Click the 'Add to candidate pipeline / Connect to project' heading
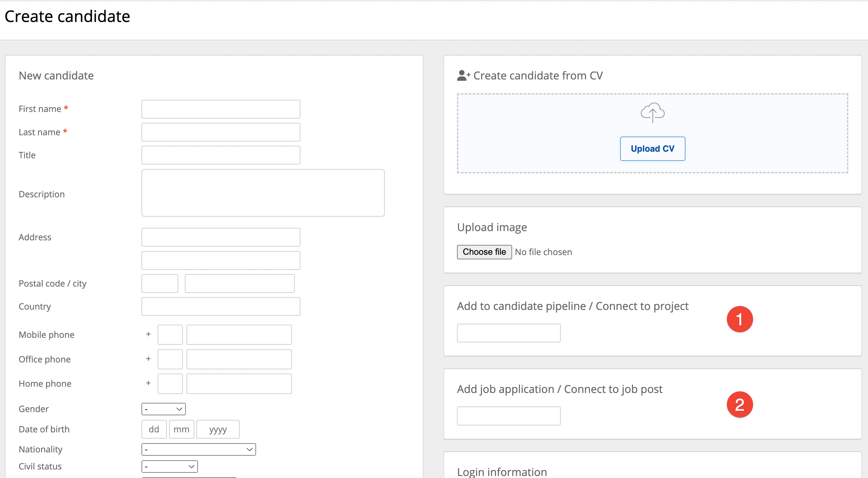 (x=573, y=306)
